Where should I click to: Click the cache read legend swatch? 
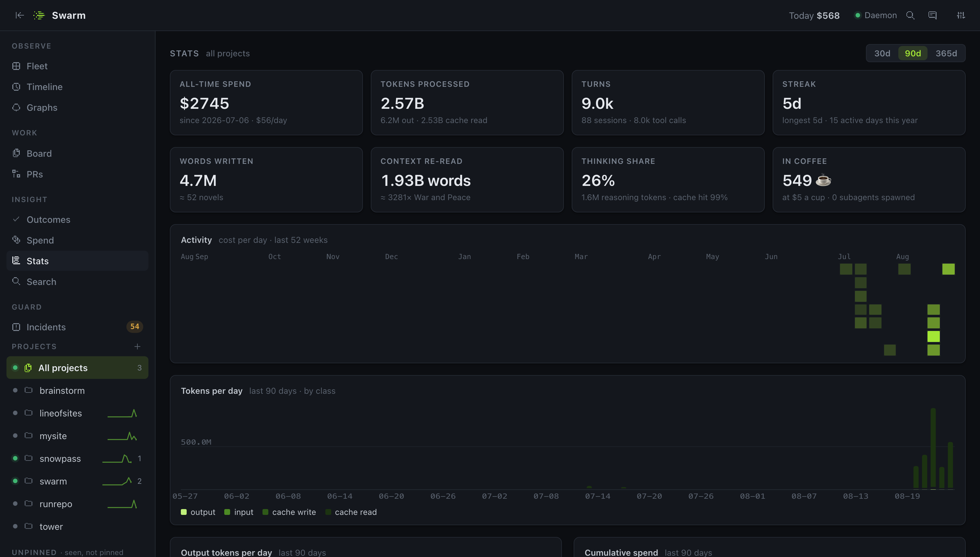tap(328, 512)
